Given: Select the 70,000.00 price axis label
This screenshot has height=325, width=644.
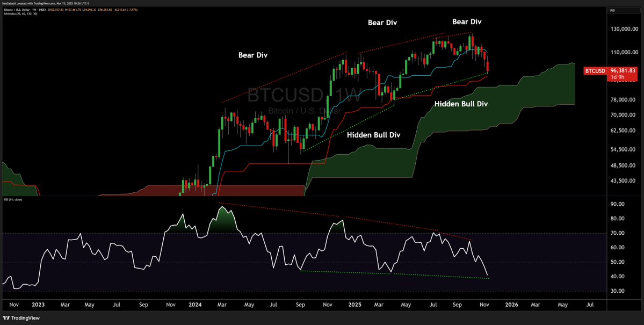Looking at the screenshot, I should (623, 115).
